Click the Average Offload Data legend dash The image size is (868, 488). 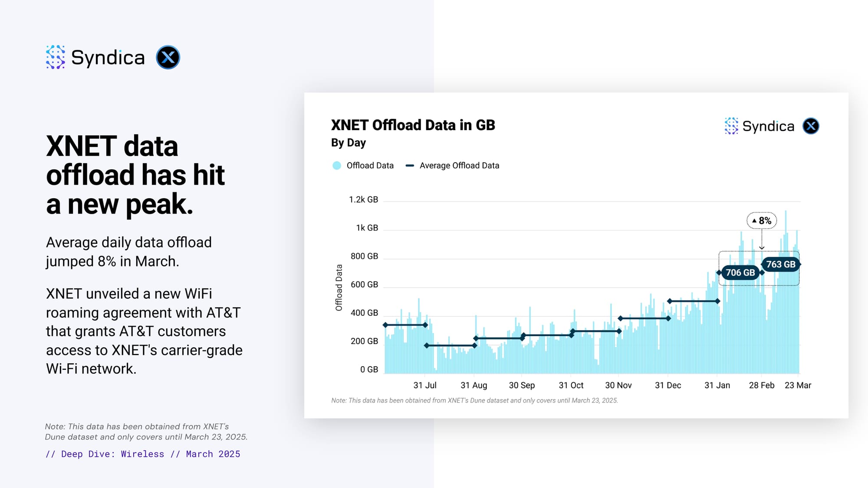pyautogui.click(x=409, y=166)
